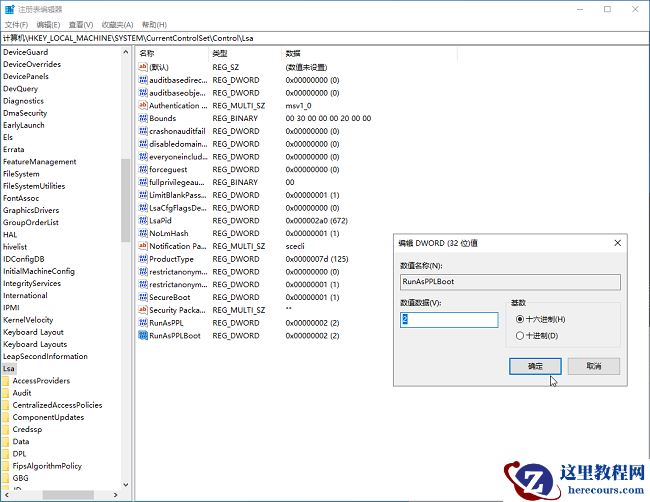Select the RunAsPPL value icon

pos(143,323)
